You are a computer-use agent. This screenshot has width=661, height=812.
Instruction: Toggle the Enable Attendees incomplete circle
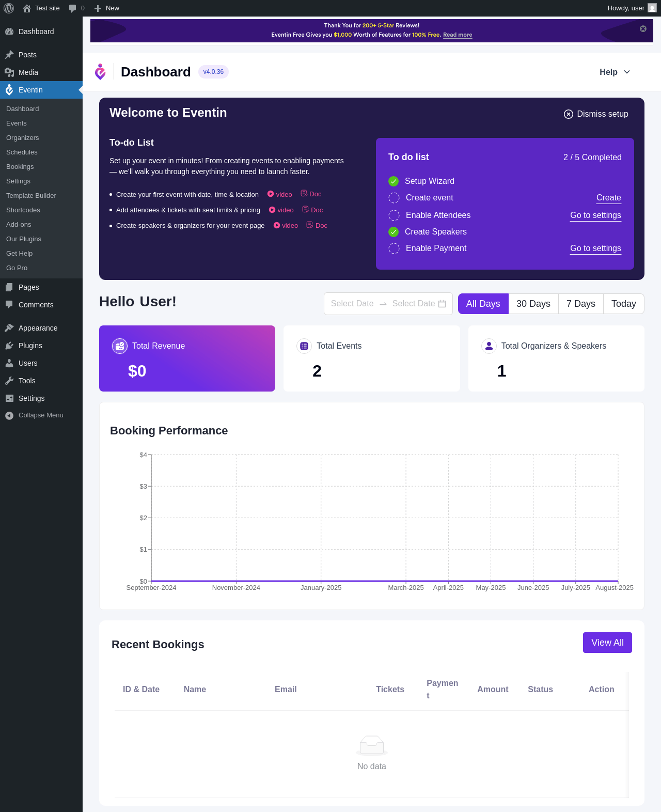point(394,215)
